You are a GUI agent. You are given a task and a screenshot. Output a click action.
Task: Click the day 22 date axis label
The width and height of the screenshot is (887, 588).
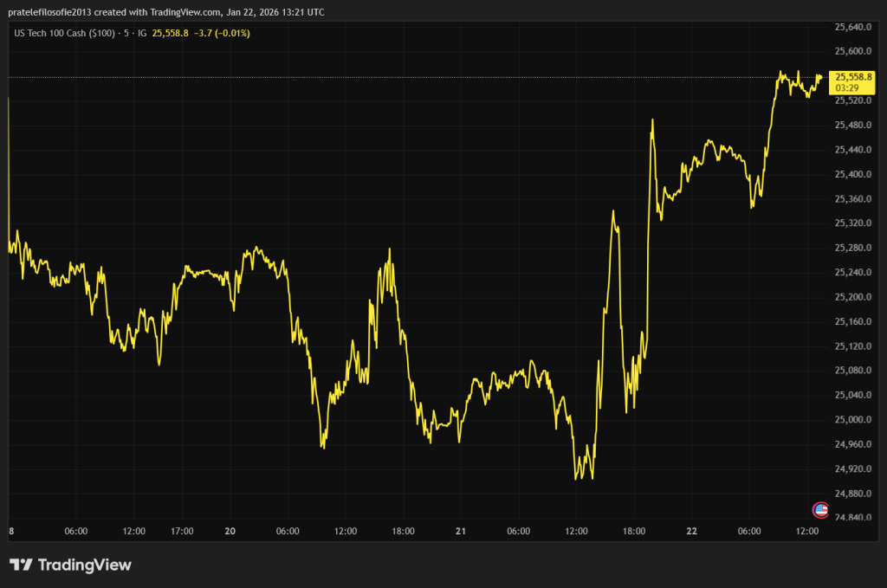pos(692,531)
